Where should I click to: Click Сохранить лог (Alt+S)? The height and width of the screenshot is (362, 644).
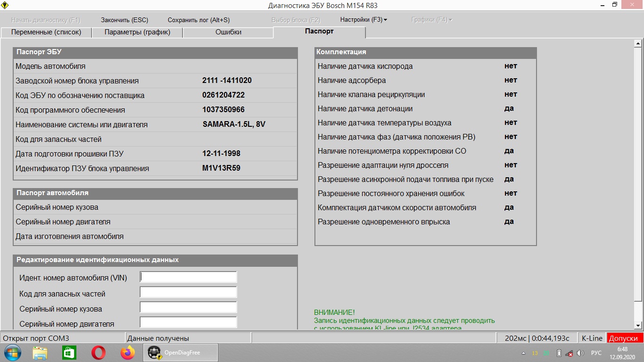(199, 20)
